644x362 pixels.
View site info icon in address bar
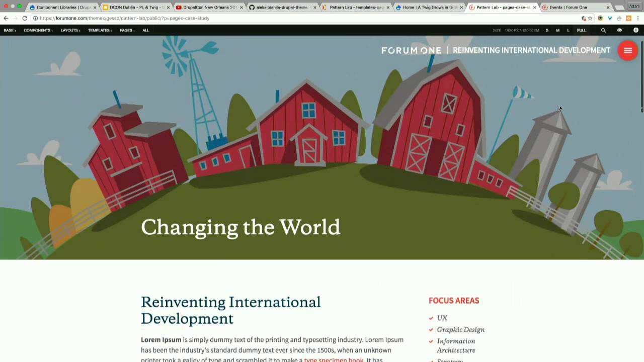point(35,18)
